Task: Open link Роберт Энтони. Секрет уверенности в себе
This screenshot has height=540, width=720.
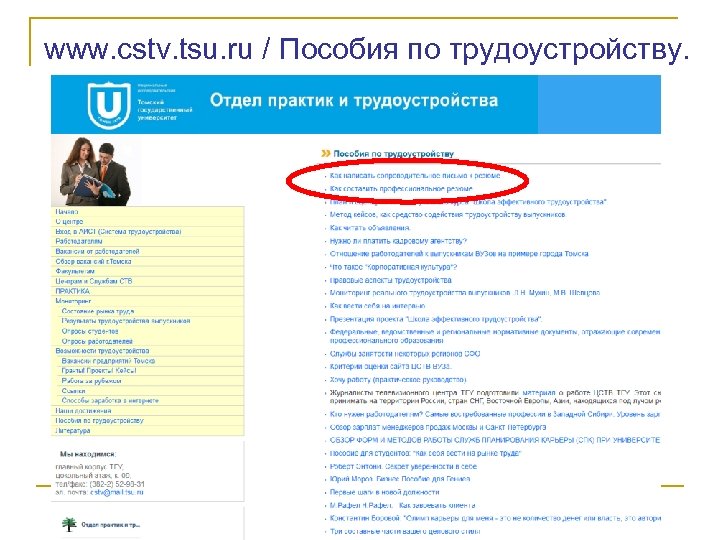Action: point(403,466)
